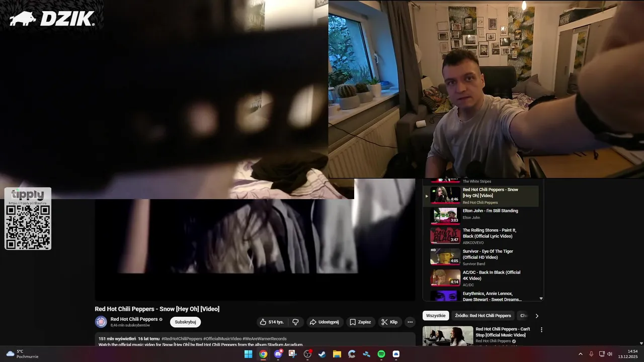Open the Red Hot Chili Peppers channel name link
Image resolution: width=644 pixels, height=362 pixels.
click(x=134, y=319)
